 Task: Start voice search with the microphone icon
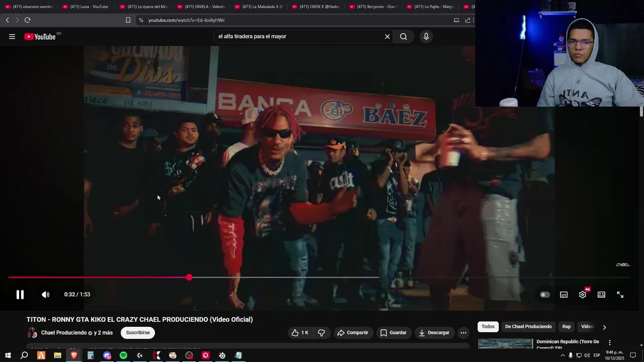(x=426, y=37)
